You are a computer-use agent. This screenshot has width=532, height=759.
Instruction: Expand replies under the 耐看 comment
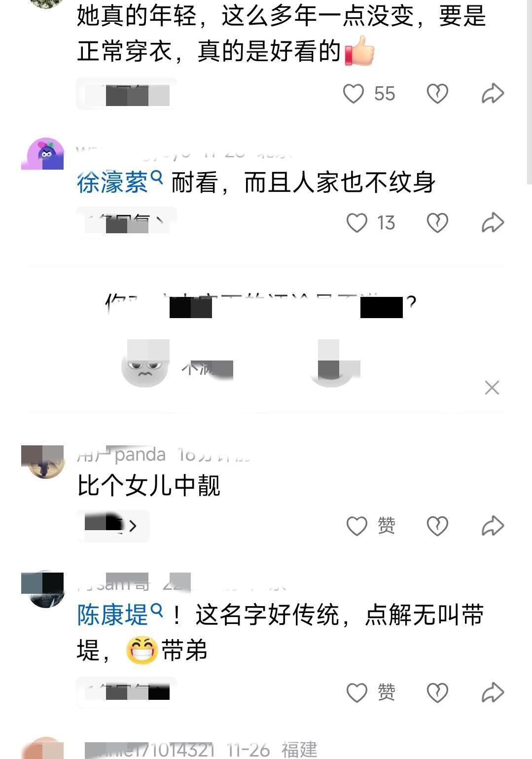[x=126, y=223]
